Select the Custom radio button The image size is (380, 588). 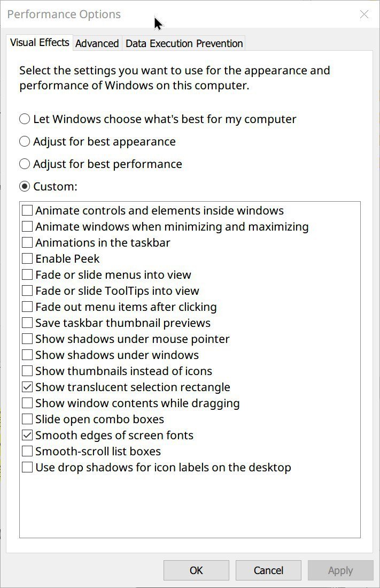pyautogui.click(x=25, y=186)
